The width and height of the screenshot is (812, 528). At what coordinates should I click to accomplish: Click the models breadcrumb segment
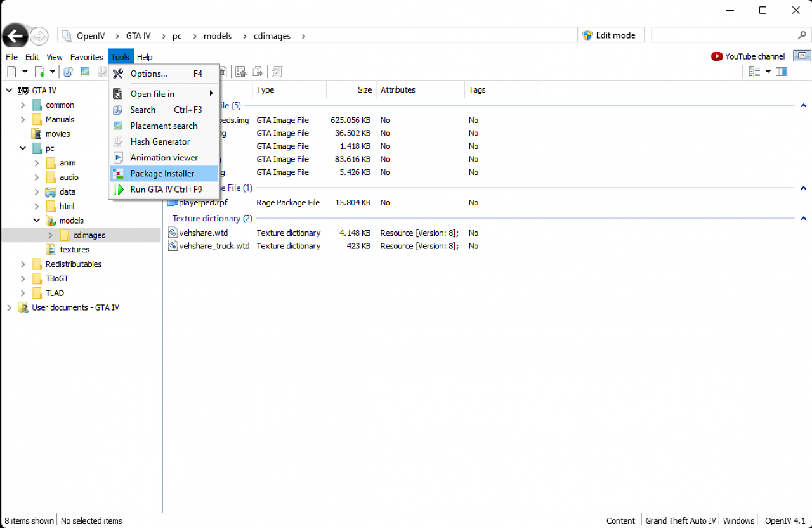pyautogui.click(x=218, y=36)
